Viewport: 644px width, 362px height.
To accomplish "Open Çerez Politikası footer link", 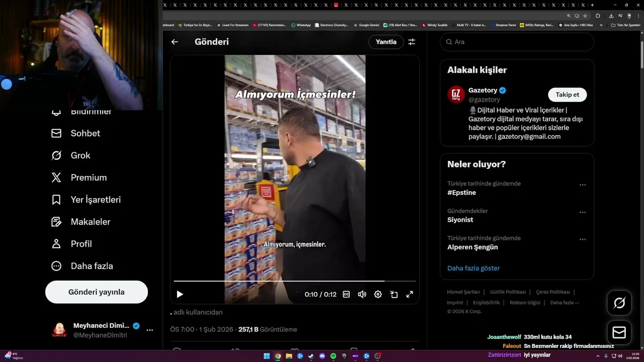I will pos(553,292).
